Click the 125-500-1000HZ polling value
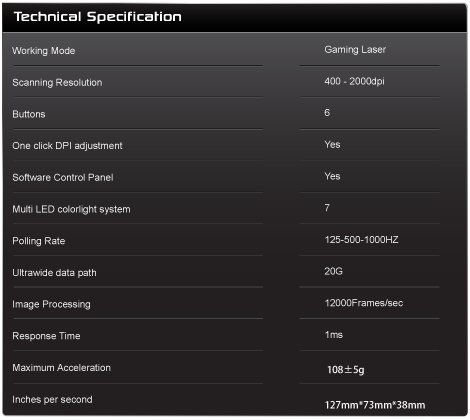Screen dimensions: 470x420 [361, 240]
